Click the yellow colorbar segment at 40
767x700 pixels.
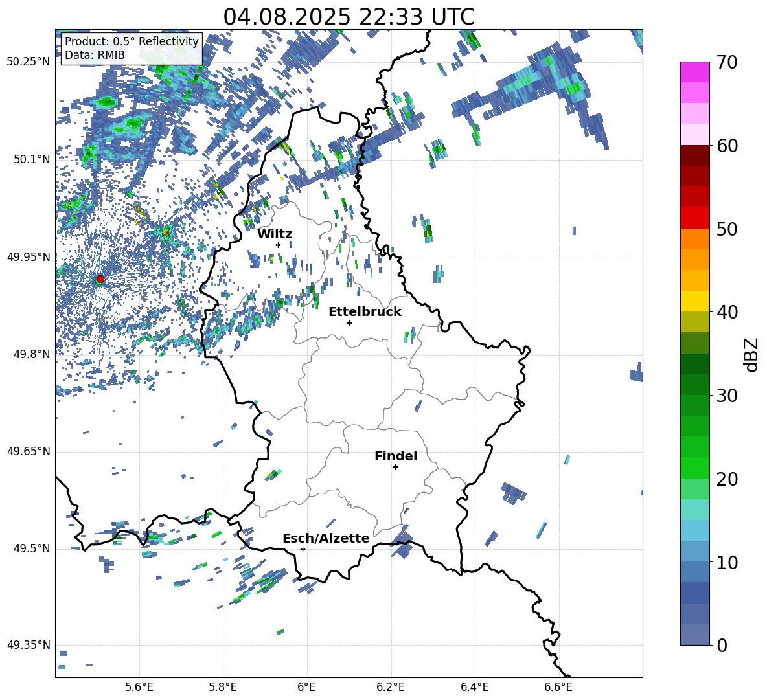695,301
